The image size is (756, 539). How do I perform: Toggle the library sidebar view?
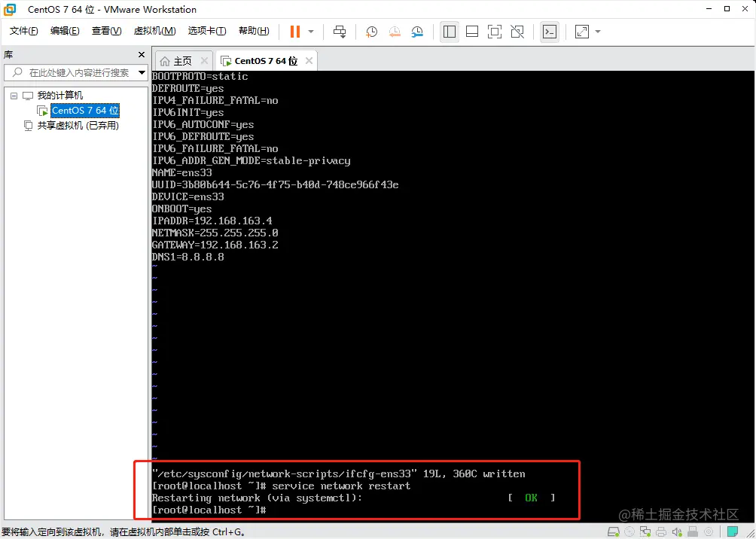pyautogui.click(x=450, y=32)
